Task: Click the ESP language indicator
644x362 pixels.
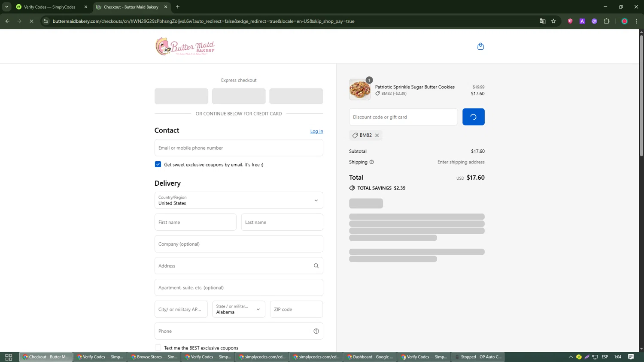Action: pos(605,357)
